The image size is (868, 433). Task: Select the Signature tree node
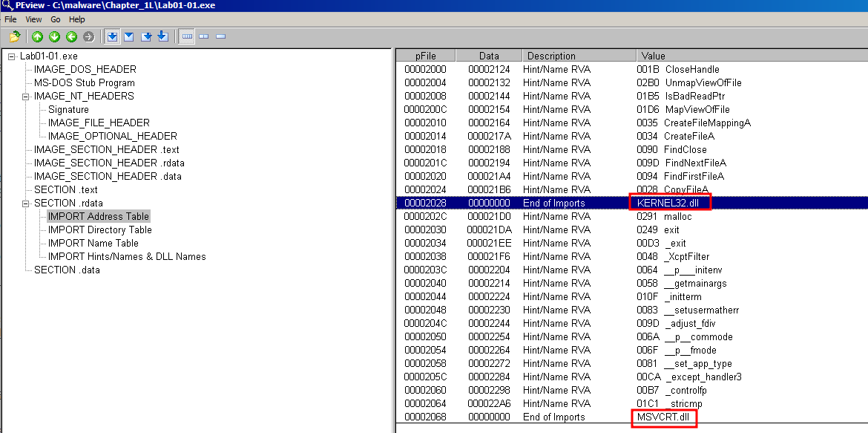[69, 110]
